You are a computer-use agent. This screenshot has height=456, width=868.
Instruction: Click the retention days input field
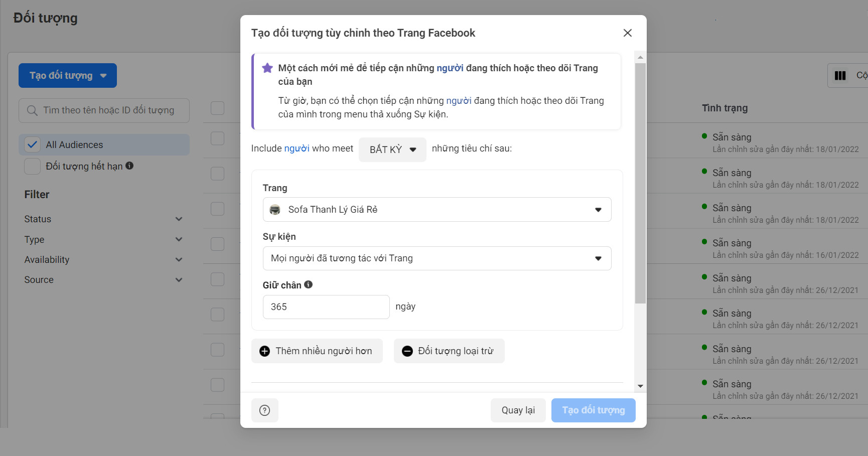tap(326, 307)
